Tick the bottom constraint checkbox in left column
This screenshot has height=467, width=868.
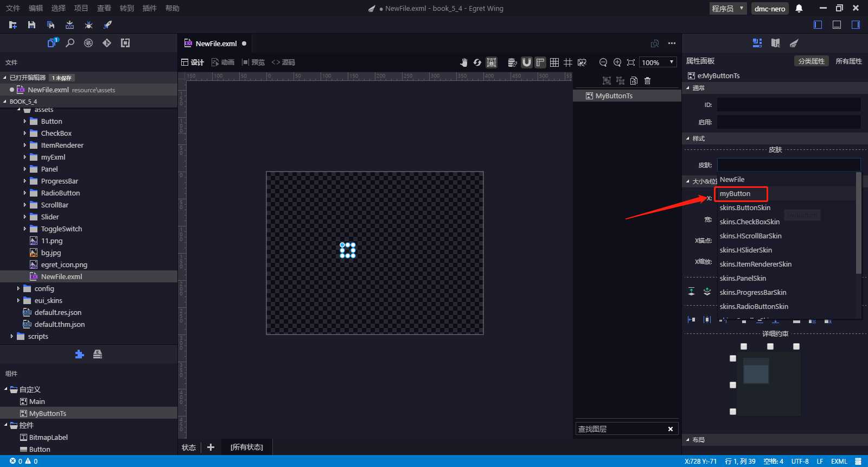click(733, 412)
